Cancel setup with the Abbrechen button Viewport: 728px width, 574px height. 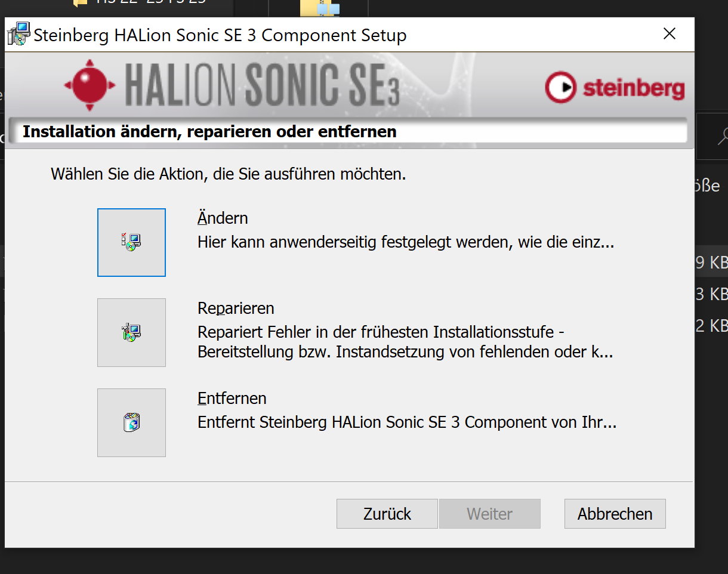coord(615,514)
